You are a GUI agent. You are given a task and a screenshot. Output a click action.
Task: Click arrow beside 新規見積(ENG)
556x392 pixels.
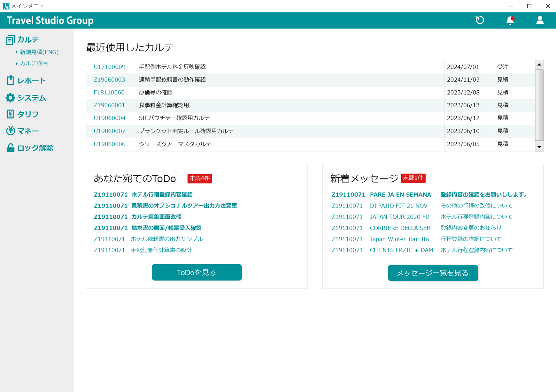coord(17,52)
